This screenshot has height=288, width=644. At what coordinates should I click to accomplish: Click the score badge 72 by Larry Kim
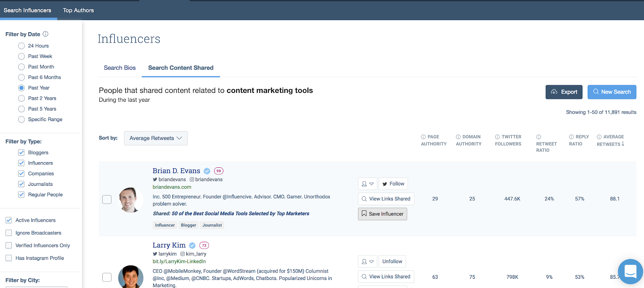click(204, 245)
